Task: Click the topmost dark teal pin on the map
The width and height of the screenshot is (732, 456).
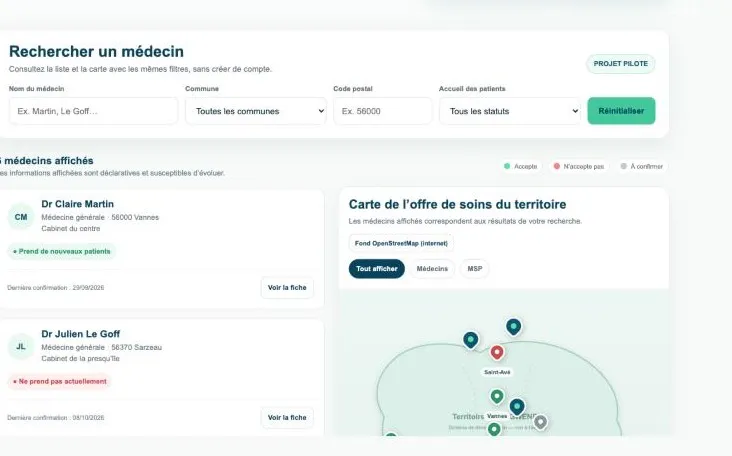Action: pyautogui.click(x=514, y=327)
